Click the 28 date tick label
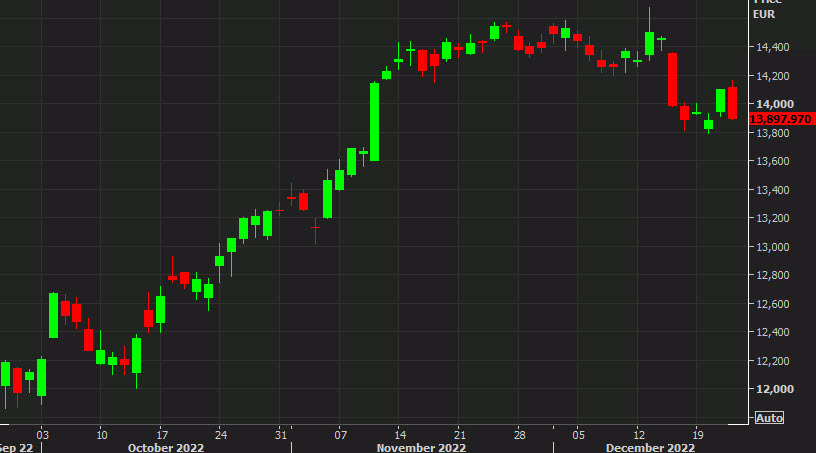 point(519,435)
